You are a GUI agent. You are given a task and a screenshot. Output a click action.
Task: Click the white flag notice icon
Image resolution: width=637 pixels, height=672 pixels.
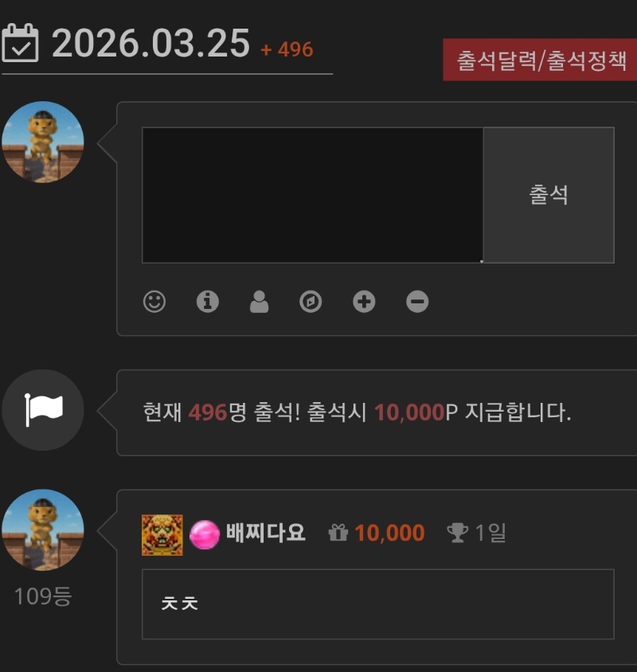pos(43,410)
